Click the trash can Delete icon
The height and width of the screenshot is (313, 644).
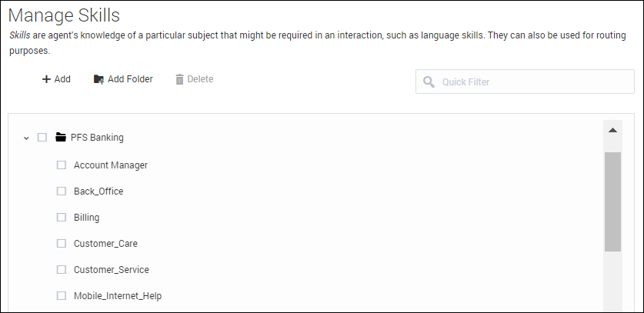coord(179,79)
